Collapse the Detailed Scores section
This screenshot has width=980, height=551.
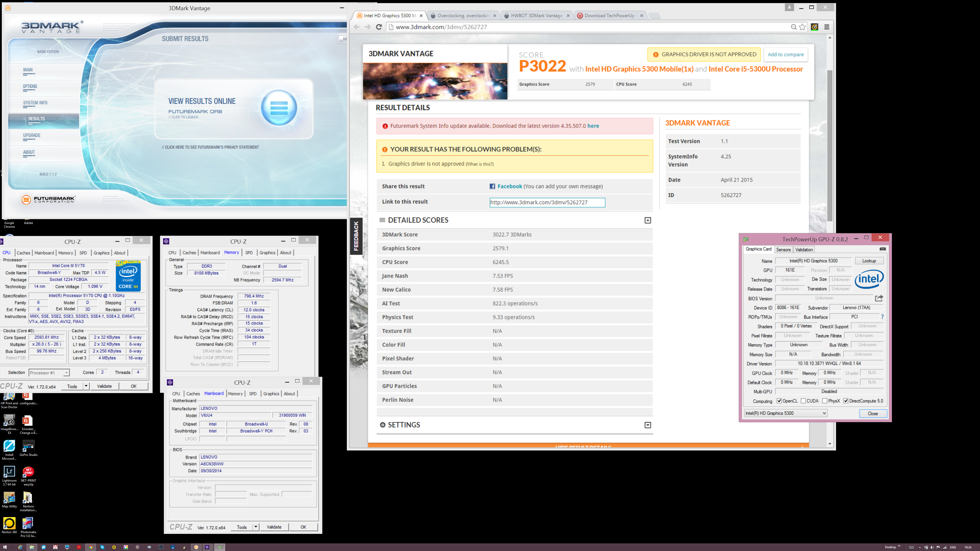(x=647, y=220)
